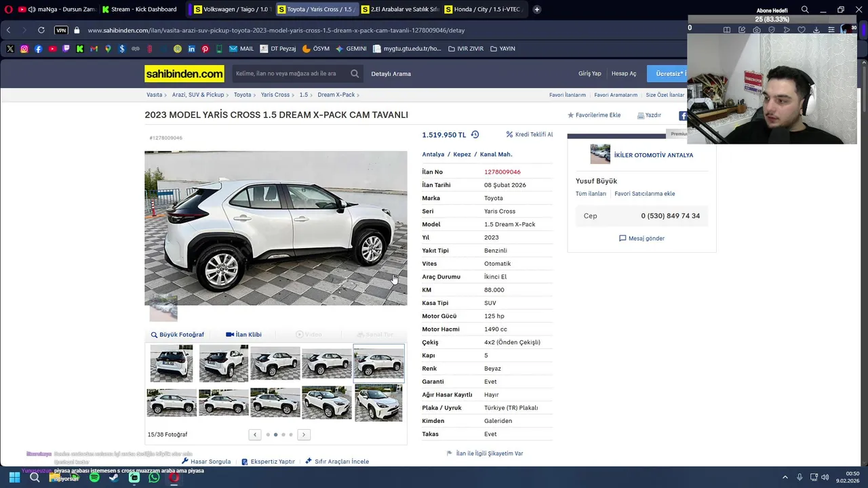Open Opera easy setup sliders icon
868x488 pixels.
(x=831, y=30)
